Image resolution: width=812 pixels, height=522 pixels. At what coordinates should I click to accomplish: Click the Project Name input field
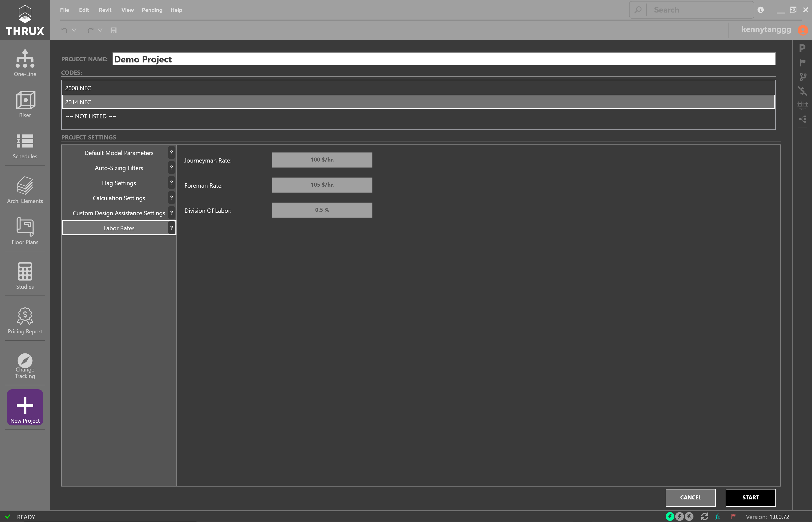[x=444, y=59]
